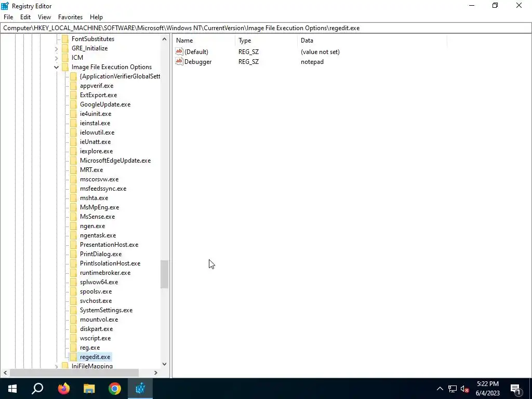This screenshot has width=532, height=399.
Task: Open the Favorites menu
Action: [x=70, y=17]
